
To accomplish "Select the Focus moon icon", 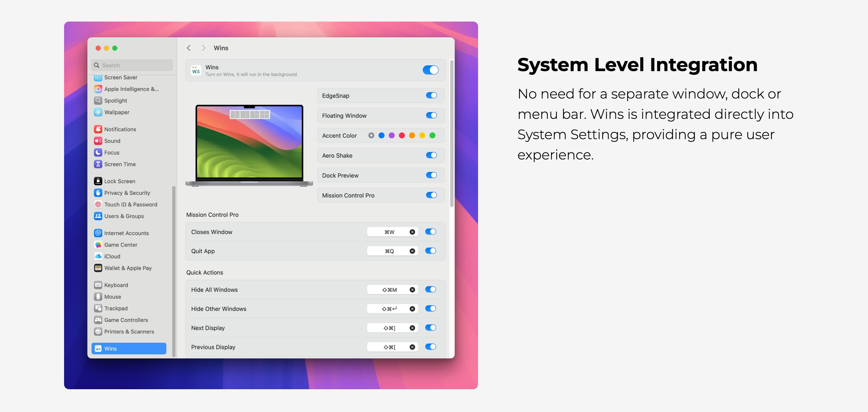I will pyautogui.click(x=98, y=152).
